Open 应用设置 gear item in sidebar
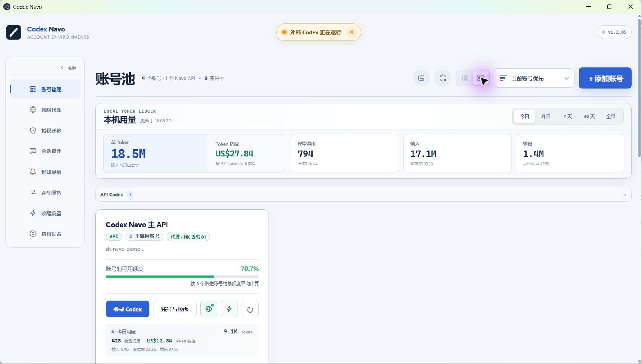This screenshot has height=364, width=642. point(45,234)
